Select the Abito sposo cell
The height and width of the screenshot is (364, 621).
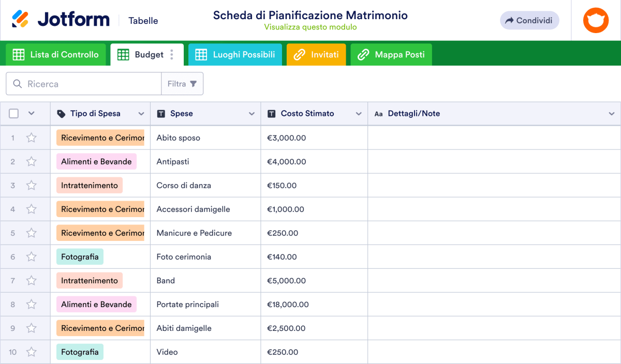coord(205,138)
